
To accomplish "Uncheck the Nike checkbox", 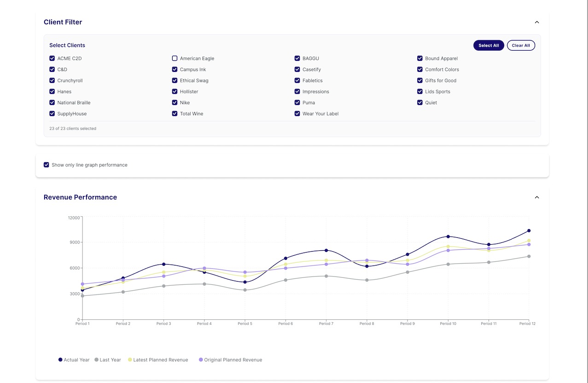I will [175, 103].
